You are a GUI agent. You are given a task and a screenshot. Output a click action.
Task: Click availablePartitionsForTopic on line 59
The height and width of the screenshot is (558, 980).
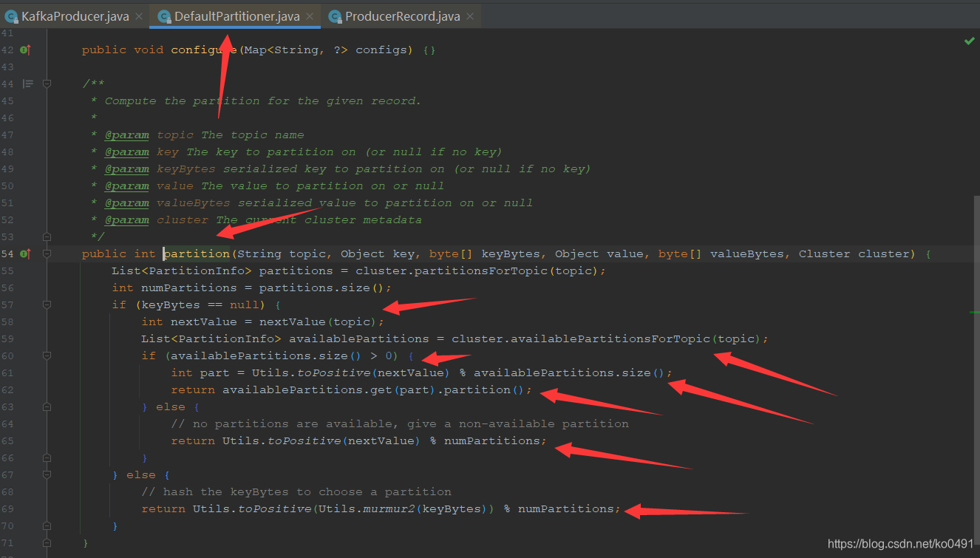[610, 339]
